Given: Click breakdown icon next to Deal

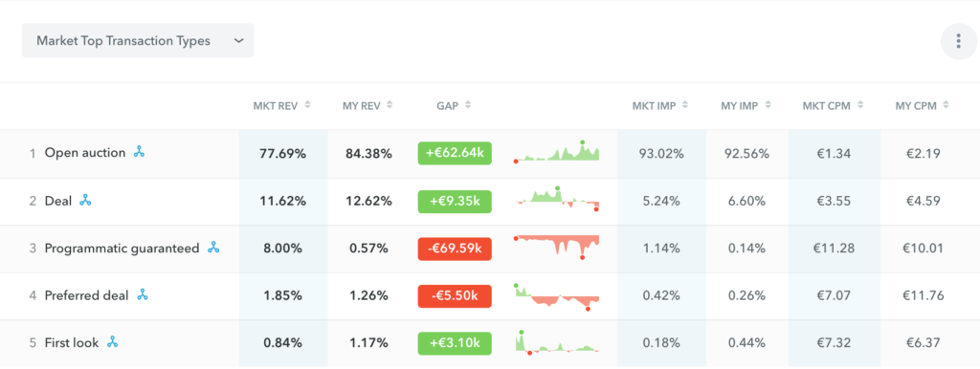Looking at the screenshot, I should pyautogui.click(x=85, y=201).
